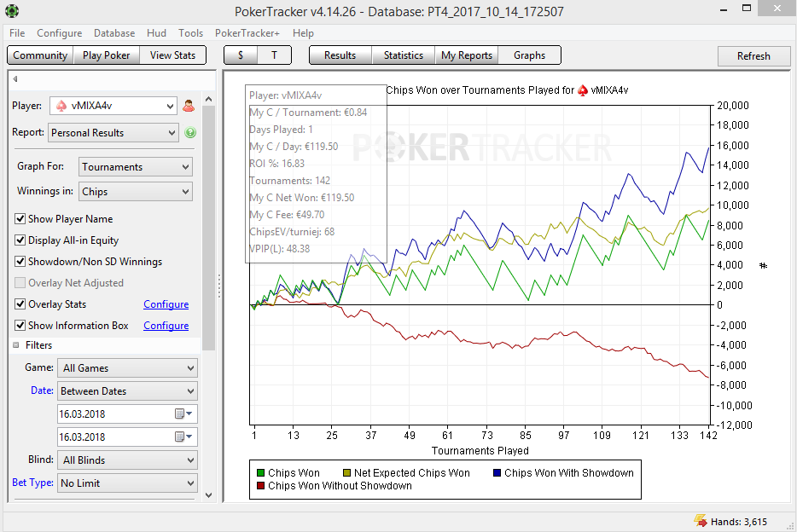Click Configure link for Overlay Stats
This screenshot has width=797, height=532.
166,304
